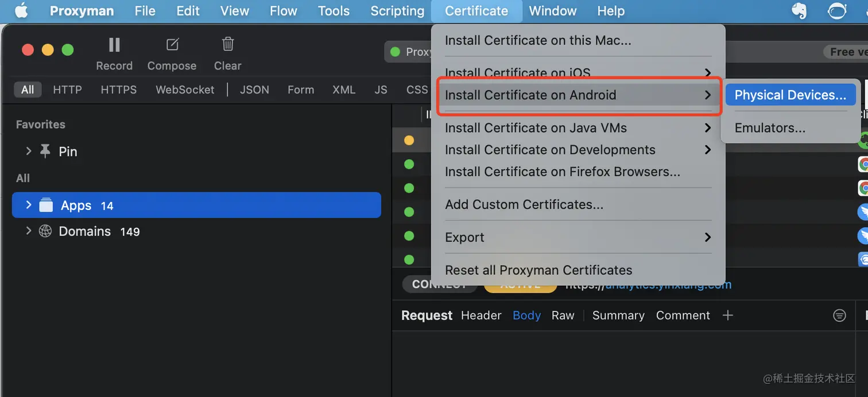This screenshot has width=868, height=397.
Task: Open the Window menu
Action: pos(553,11)
